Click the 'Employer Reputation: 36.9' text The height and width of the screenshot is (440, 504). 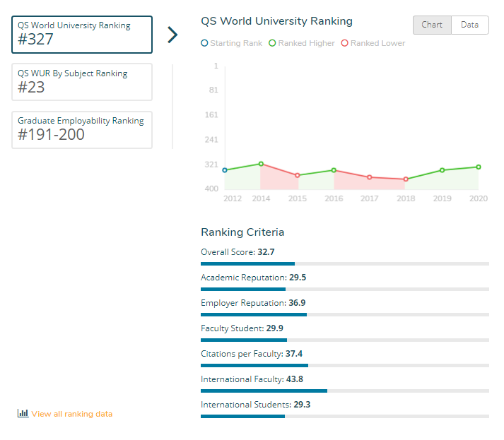pyautogui.click(x=253, y=303)
